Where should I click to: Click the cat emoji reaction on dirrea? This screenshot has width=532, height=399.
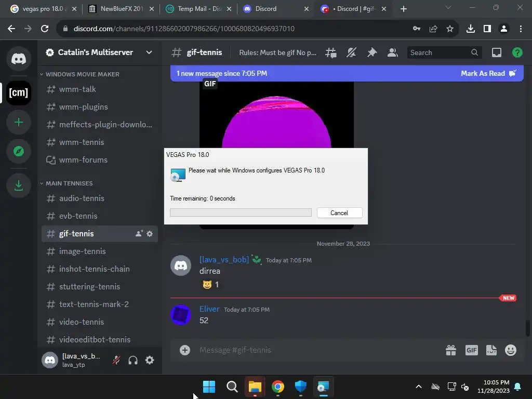210,285
